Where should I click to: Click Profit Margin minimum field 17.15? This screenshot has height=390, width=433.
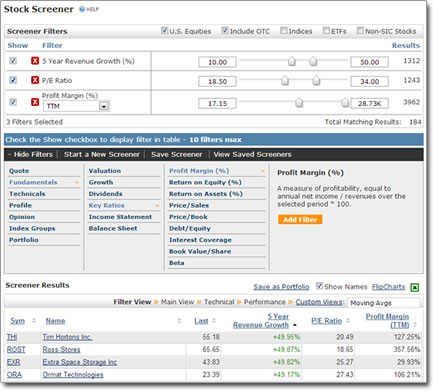click(x=217, y=103)
